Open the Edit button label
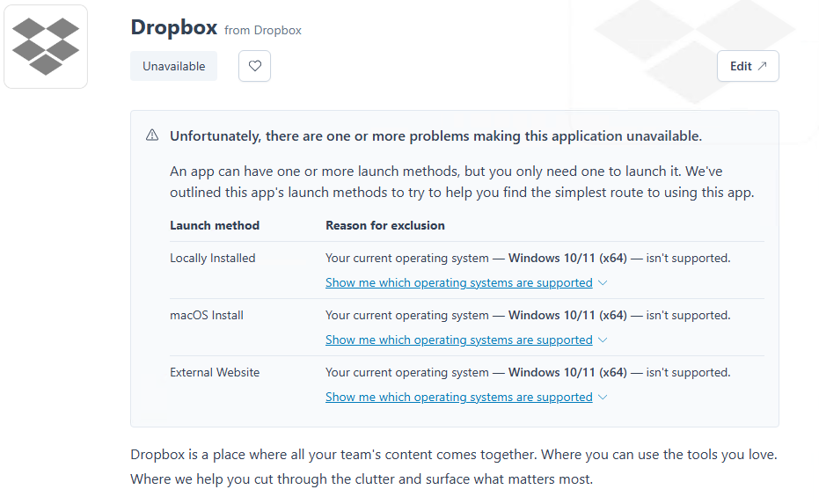 point(741,66)
